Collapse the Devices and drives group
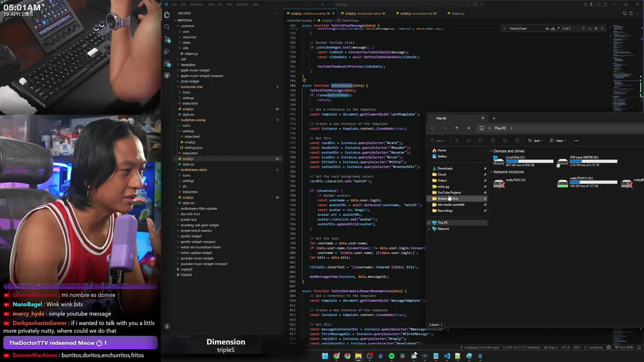 pos(491,151)
